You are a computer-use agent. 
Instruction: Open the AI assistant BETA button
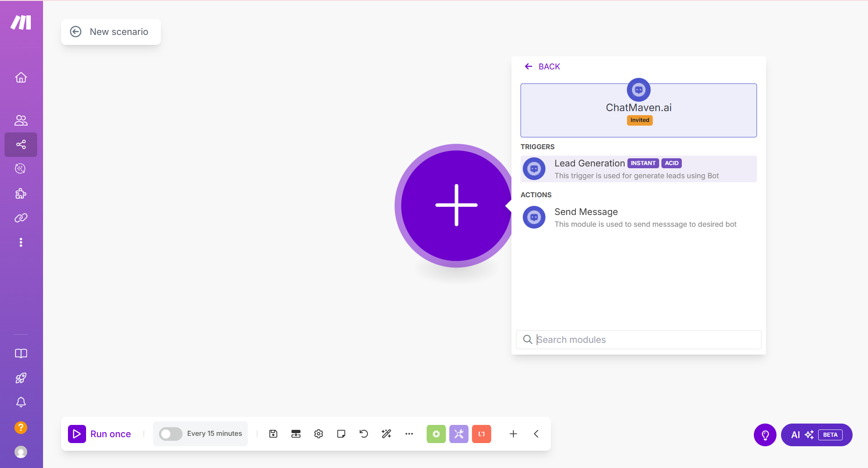click(816, 435)
